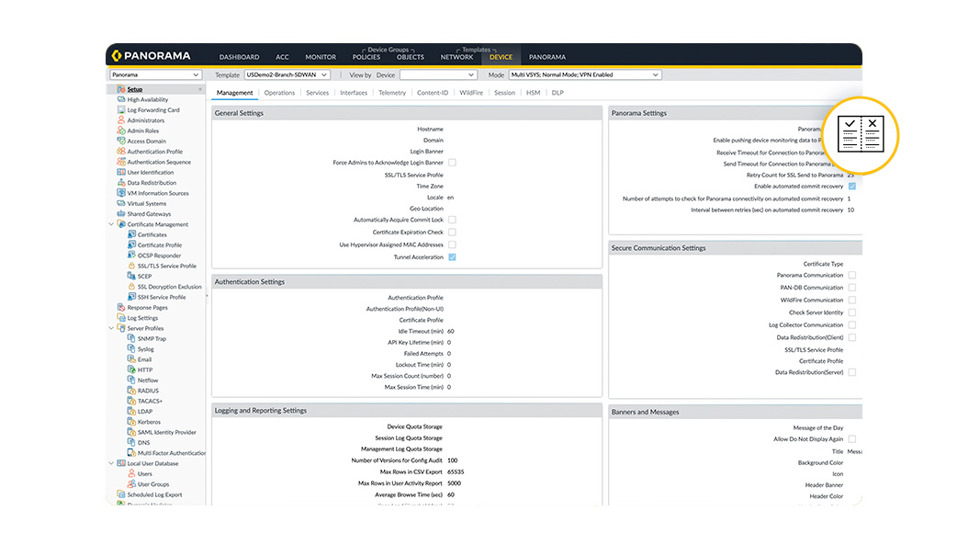Image resolution: width=980 pixels, height=545 pixels.
Task: Open the MONITOR menu in the top bar
Action: [x=320, y=56]
